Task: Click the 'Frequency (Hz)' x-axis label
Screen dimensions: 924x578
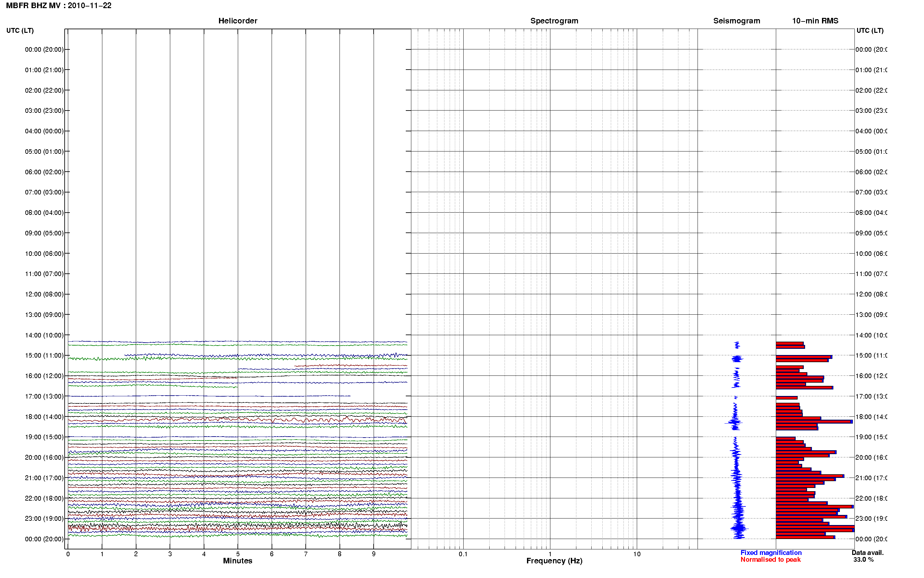Action: click(x=554, y=561)
